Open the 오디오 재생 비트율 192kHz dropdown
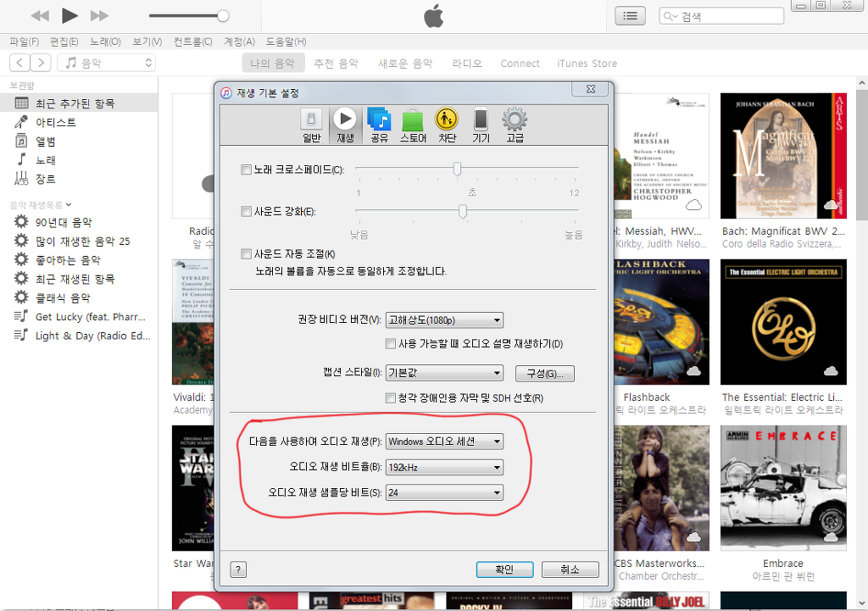868x611 pixels. [444, 467]
